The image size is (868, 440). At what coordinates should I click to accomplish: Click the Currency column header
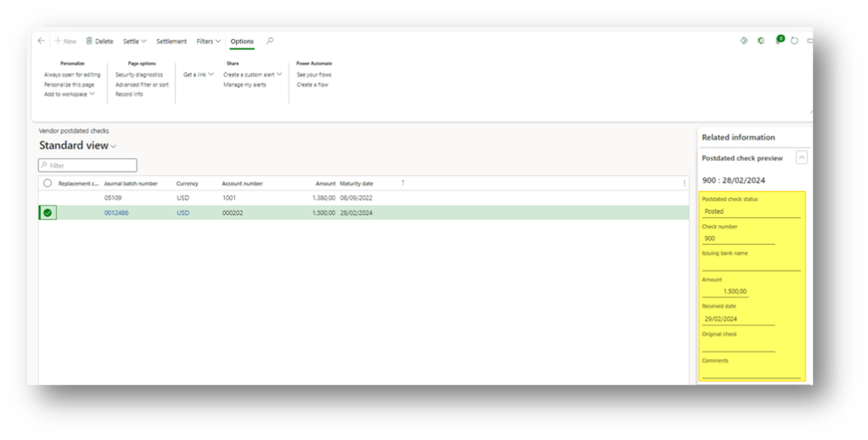coord(187,183)
